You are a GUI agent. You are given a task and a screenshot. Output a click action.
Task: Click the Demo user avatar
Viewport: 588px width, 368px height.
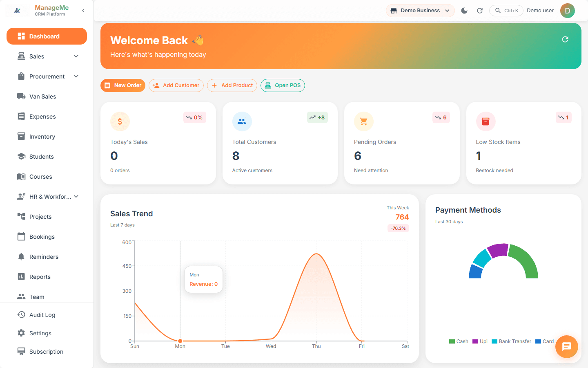[x=567, y=10]
